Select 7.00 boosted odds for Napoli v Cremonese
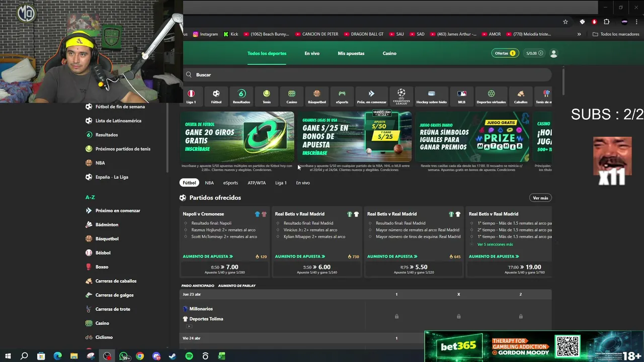Viewport: 644px width, 362px height. pyautogui.click(x=224, y=269)
